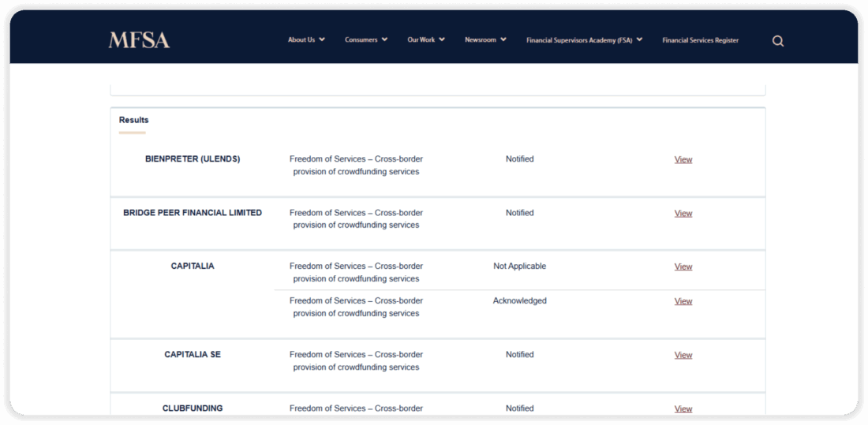Expand the Our Work chevron

pyautogui.click(x=442, y=39)
